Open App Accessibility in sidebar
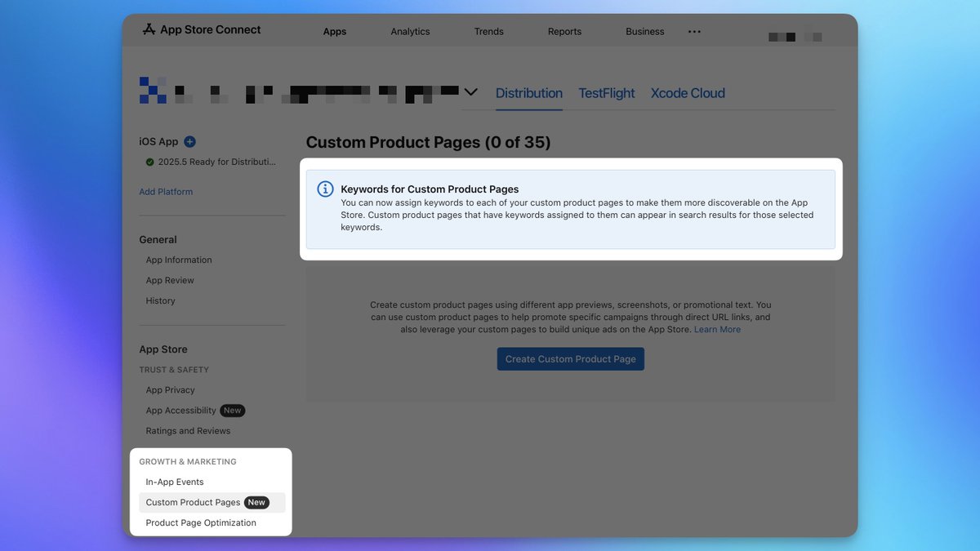980x551 pixels. 180,411
